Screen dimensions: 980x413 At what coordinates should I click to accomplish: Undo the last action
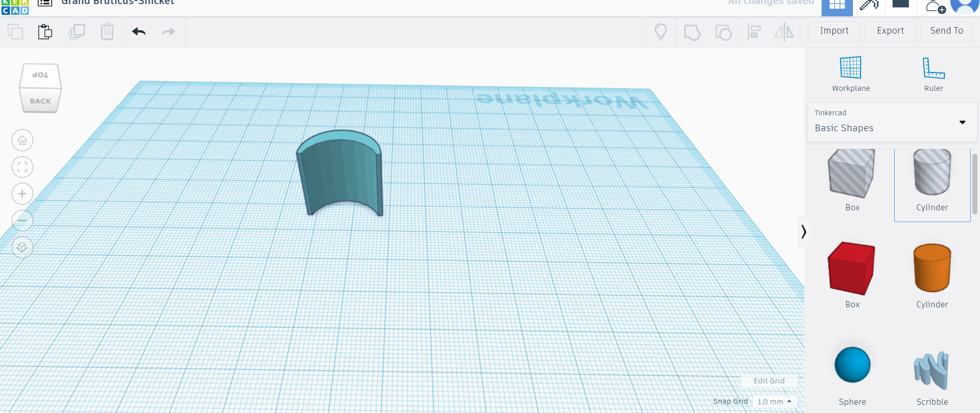(139, 32)
